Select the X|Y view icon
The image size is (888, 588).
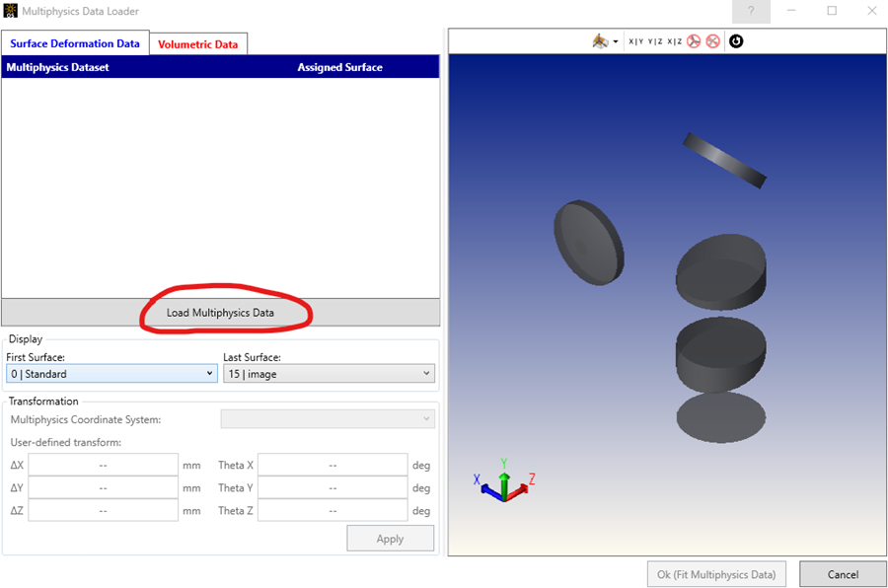click(x=634, y=41)
